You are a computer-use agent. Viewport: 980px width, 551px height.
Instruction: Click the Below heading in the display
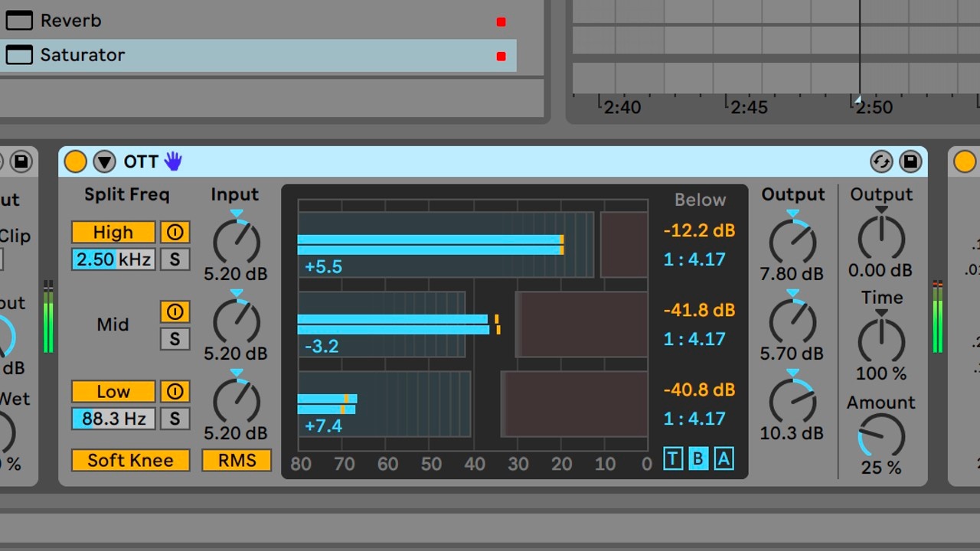point(700,200)
